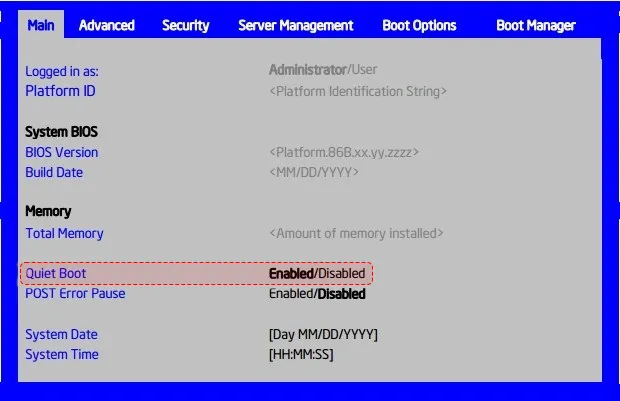Screen dimensions: 620x401
Task: Click the System Time label
Action: click(62, 355)
